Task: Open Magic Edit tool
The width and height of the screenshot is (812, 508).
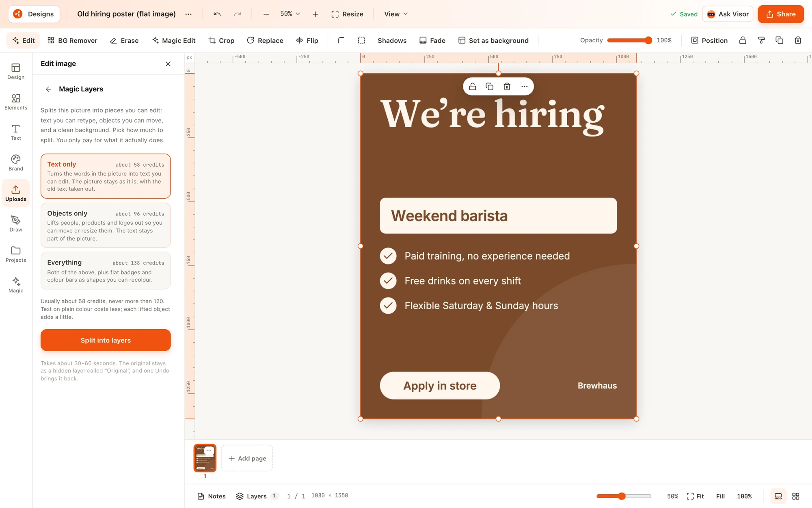Action: tap(174, 40)
